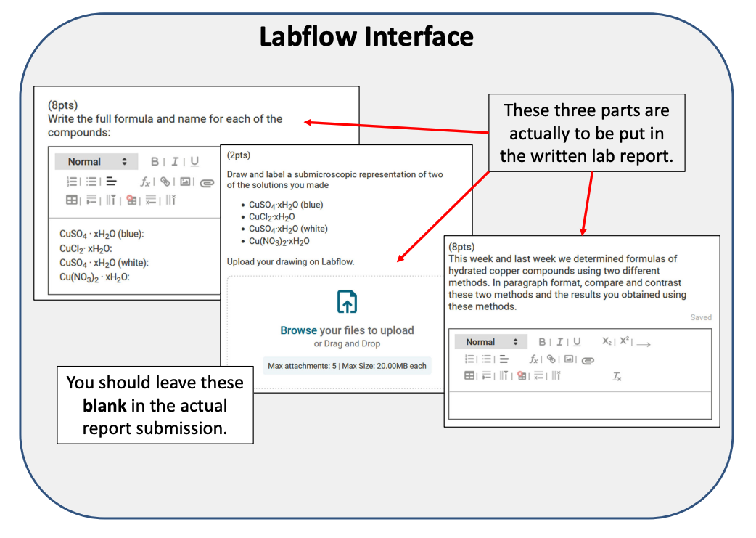The height and width of the screenshot is (538, 756).
Task: Insert table column in the compare-methods editor
Action: pyautogui.click(x=504, y=375)
